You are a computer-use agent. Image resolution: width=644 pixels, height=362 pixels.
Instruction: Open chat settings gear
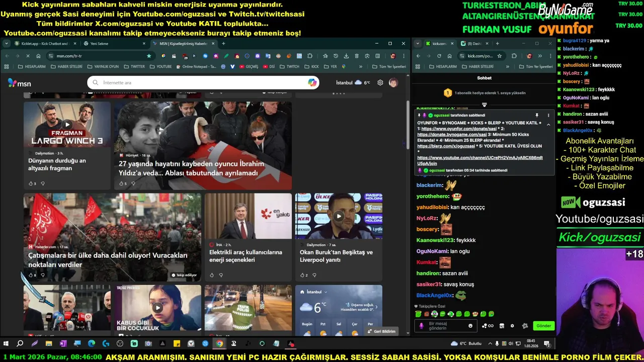pos(512,326)
